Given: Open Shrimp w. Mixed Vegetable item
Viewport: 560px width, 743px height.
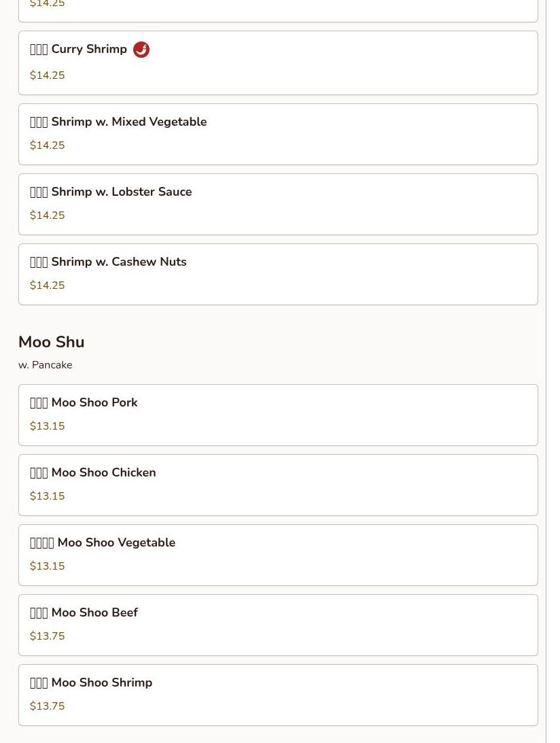Looking at the screenshot, I should (278, 135).
